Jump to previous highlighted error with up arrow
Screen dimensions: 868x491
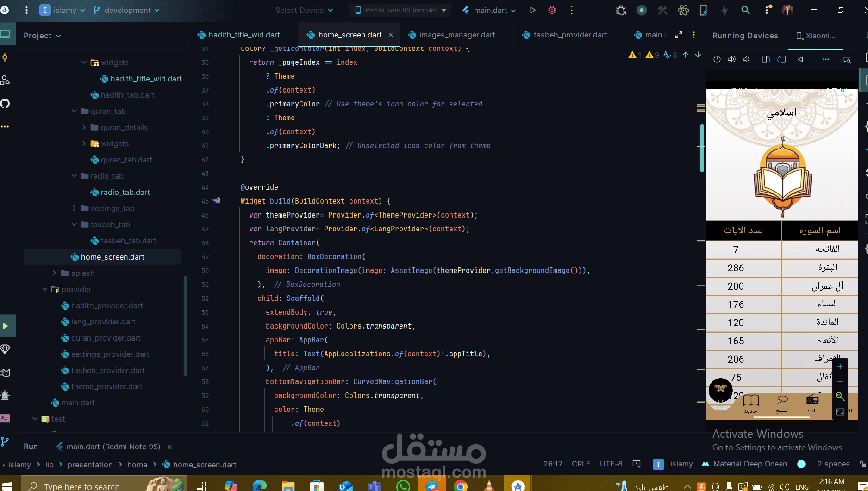(686, 55)
